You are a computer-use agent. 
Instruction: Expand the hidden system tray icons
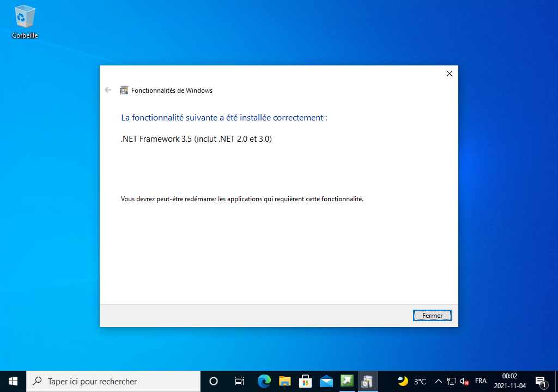pyautogui.click(x=438, y=381)
